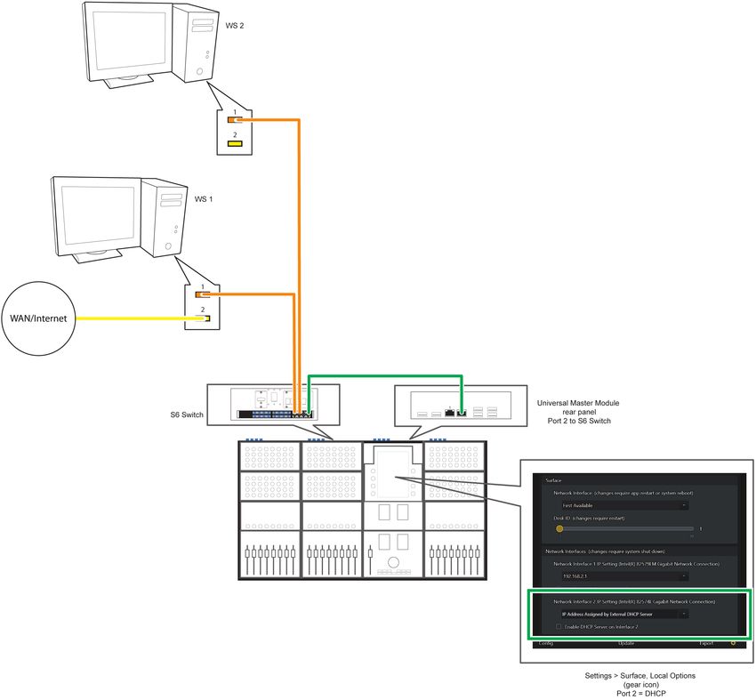Click the master module touchscreen on the console
The image size is (756, 700).
point(392,473)
